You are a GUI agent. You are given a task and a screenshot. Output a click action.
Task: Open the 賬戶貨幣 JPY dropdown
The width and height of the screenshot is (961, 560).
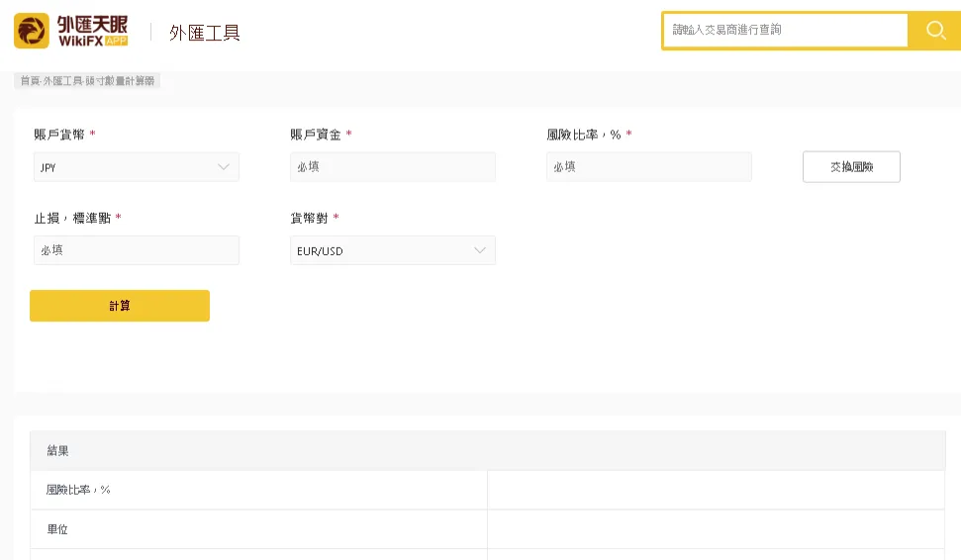pos(136,167)
